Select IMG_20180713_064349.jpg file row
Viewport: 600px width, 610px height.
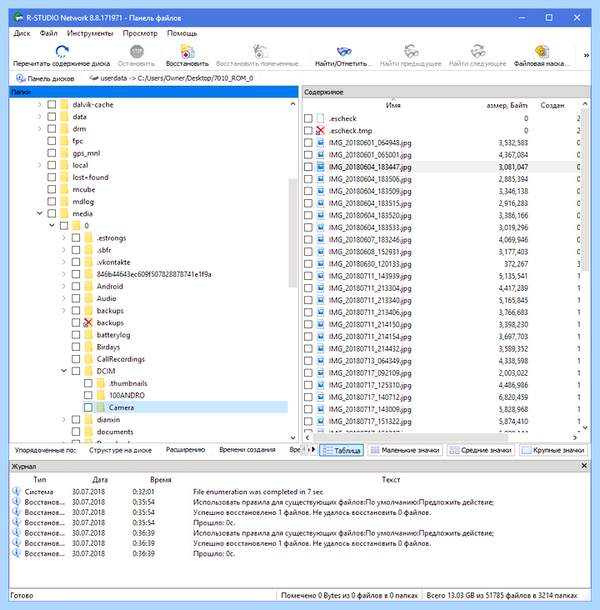[441, 361]
